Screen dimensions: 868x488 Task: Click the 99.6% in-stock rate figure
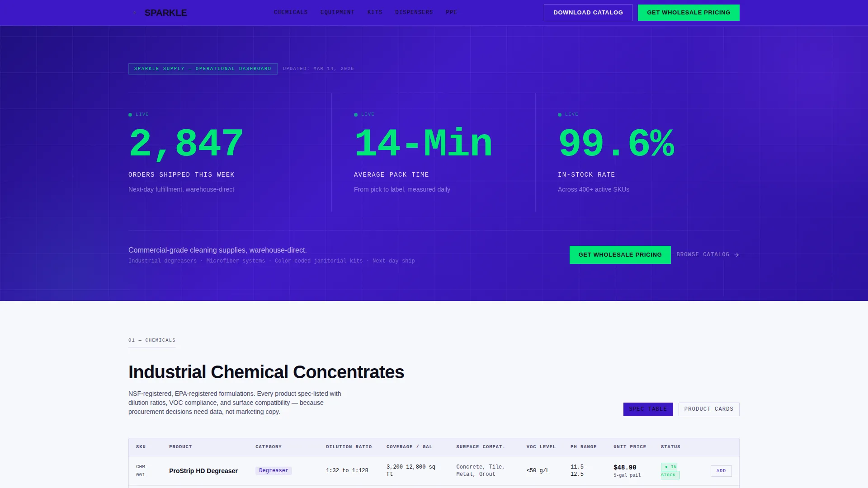pyautogui.click(x=616, y=144)
